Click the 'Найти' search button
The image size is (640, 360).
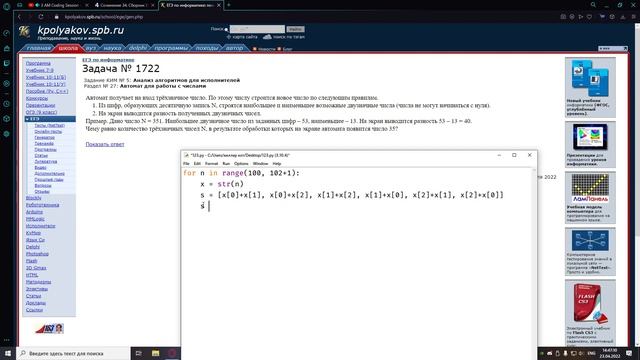296,29
